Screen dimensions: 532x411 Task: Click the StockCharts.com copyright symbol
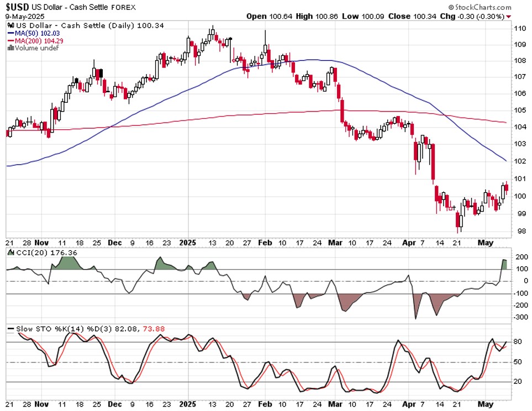(451, 7)
